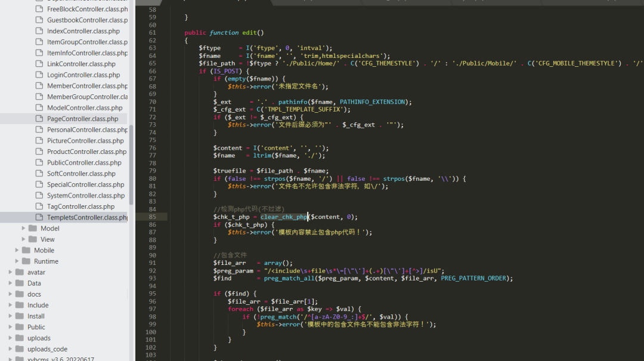Open LinkController.class.php file

[x=81, y=64]
